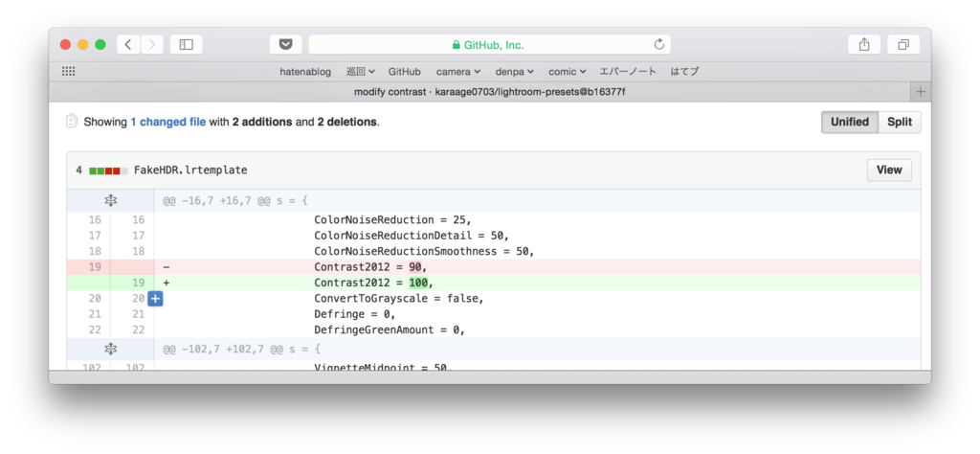The width and height of the screenshot is (980, 454).
Task: Reload the page with the refresh icon
Action: [x=658, y=44]
